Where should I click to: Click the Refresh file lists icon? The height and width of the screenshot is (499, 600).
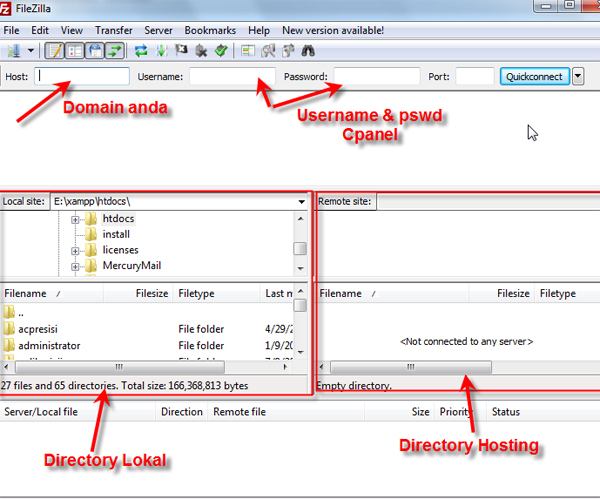[141, 50]
